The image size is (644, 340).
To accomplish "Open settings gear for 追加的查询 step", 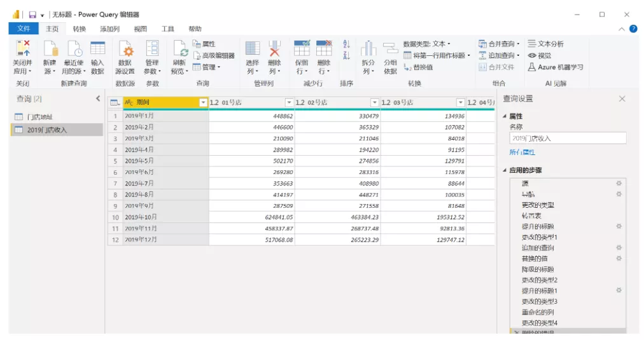I will (x=619, y=247).
